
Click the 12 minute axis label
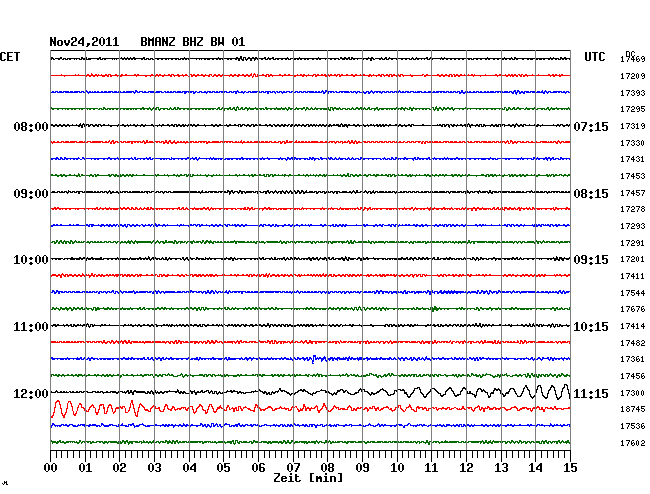(x=466, y=468)
